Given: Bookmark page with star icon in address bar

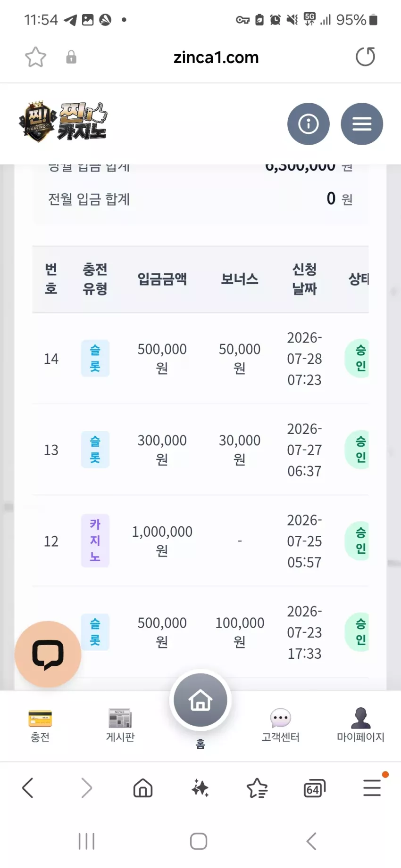Looking at the screenshot, I should coord(35,57).
